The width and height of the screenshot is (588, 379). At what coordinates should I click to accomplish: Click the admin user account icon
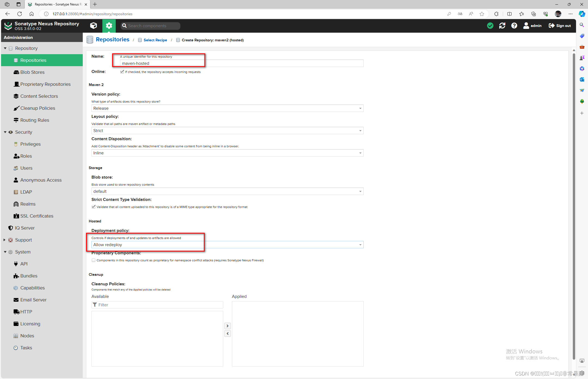[532, 26]
